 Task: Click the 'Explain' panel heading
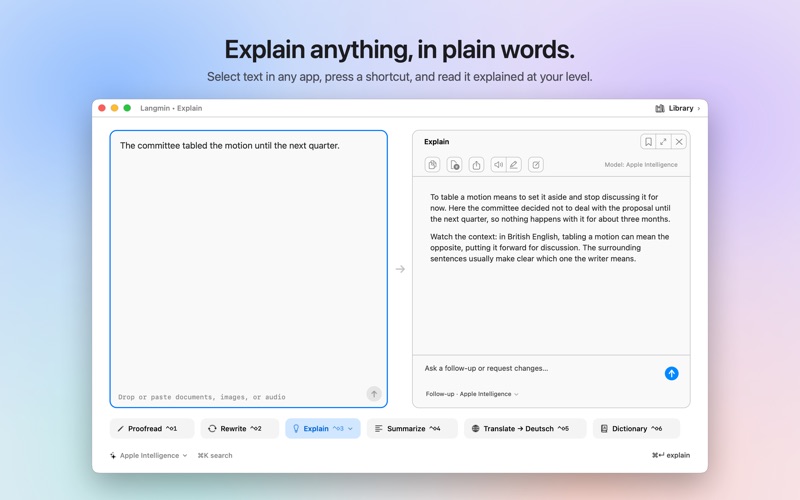[437, 142]
